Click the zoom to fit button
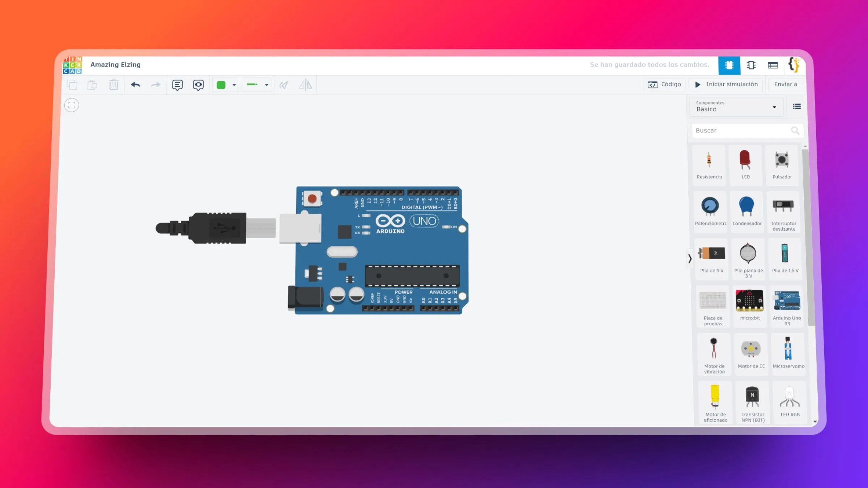Screen dimensions: 868x488 [x=72, y=105]
